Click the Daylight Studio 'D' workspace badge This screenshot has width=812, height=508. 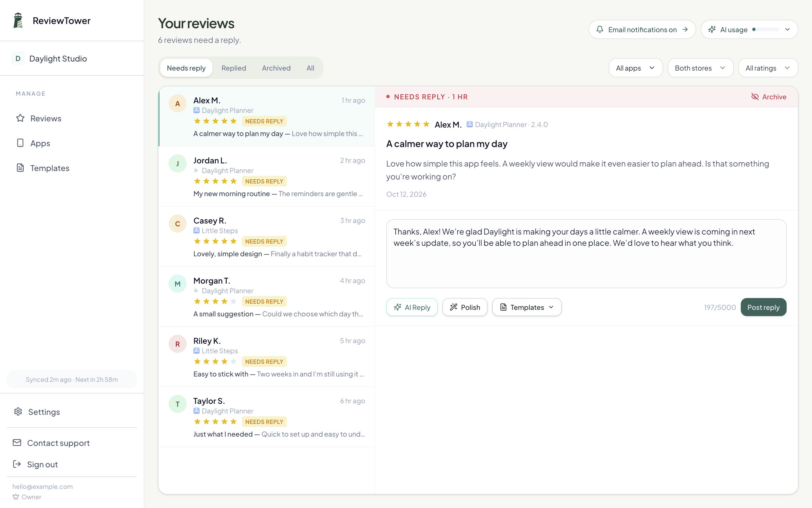click(x=18, y=58)
